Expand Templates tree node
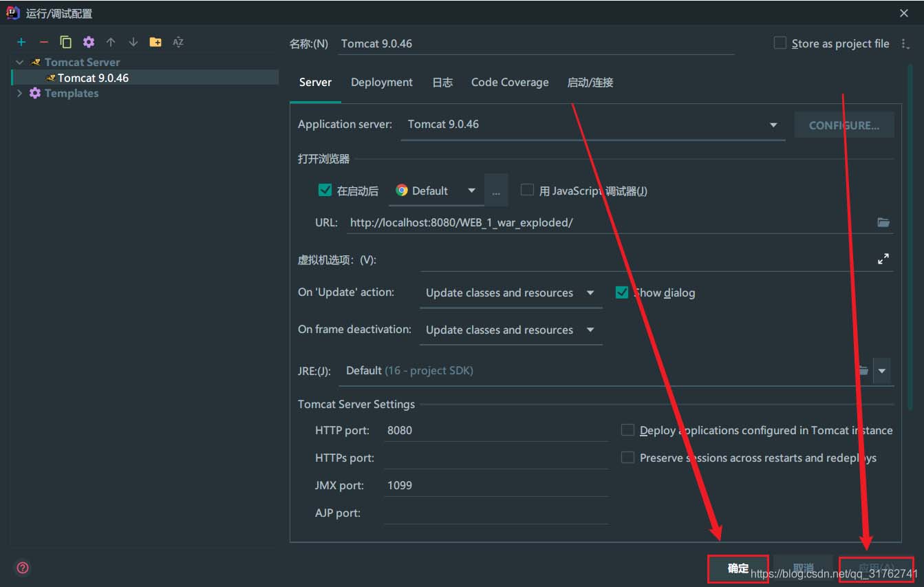924x587 pixels. click(x=19, y=94)
